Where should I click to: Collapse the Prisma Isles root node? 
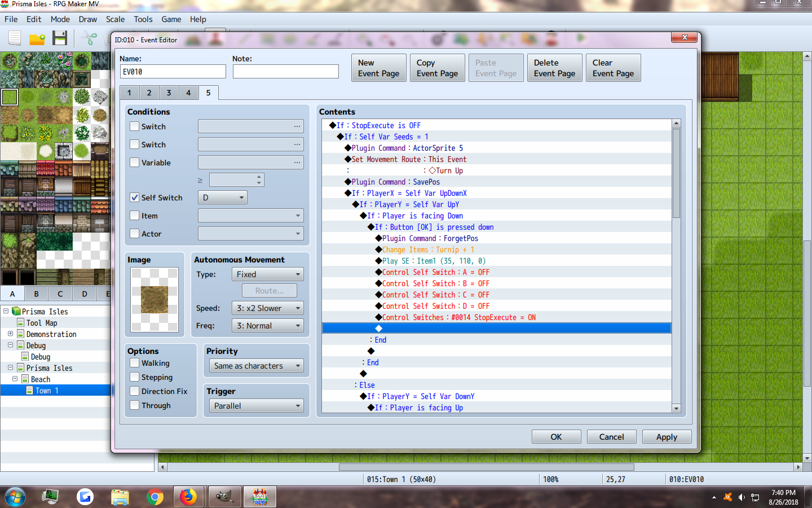[6, 311]
